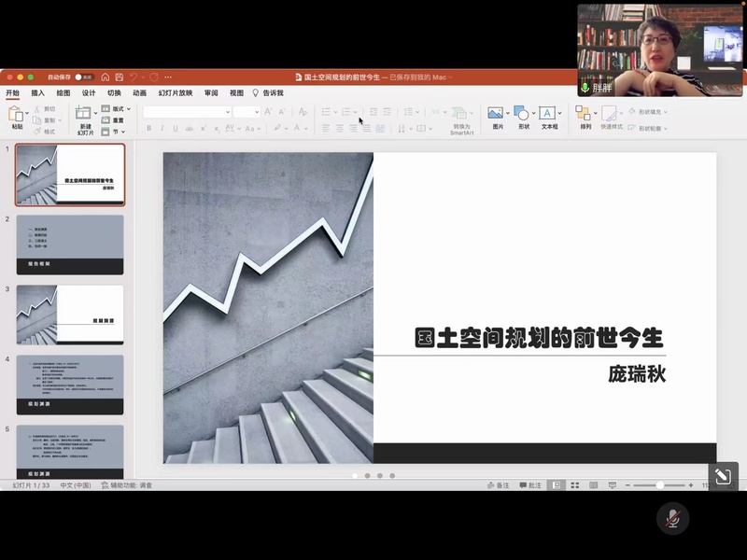Click the zoom slider in status bar
This screenshot has width=747, height=560.
659,485
